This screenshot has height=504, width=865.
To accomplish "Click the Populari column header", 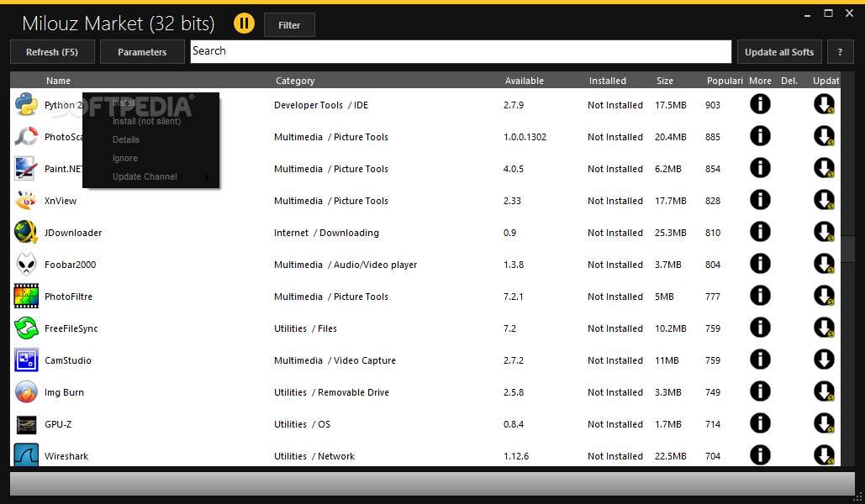I will 725,81.
